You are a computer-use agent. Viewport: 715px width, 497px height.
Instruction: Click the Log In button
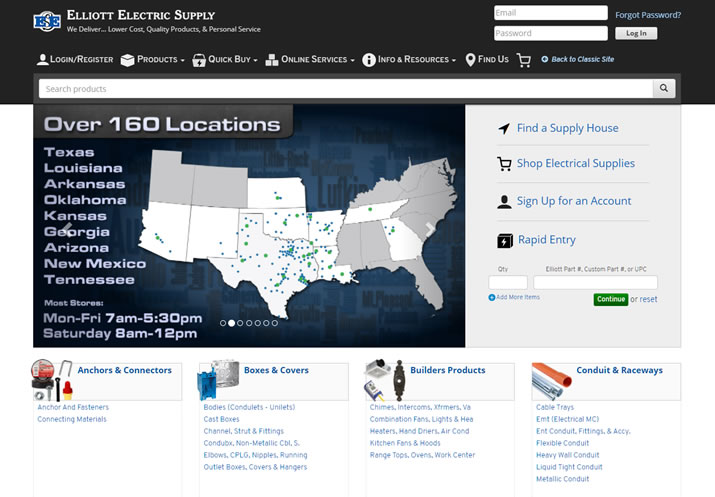click(636, 33)
